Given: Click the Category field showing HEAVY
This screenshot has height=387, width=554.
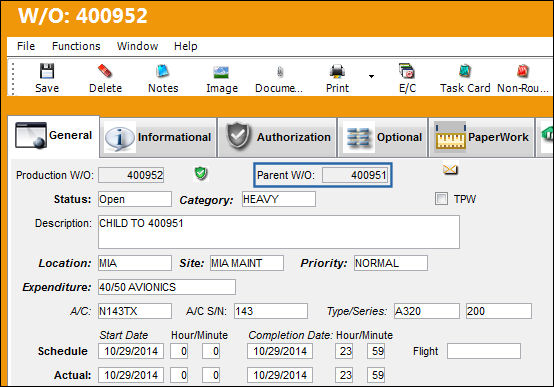Looking at the screenshot, I should tap(279, 199).
